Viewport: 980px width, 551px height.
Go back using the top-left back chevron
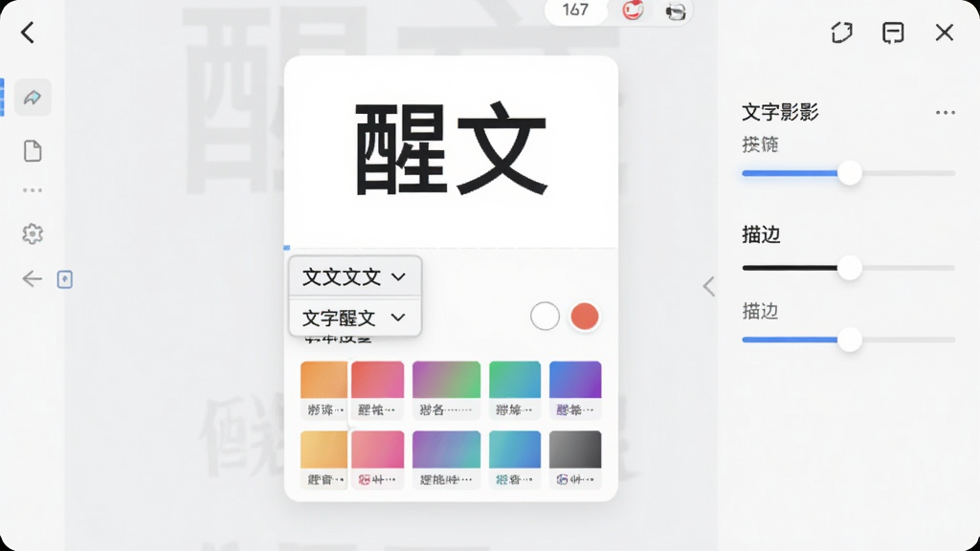point(28,33)
